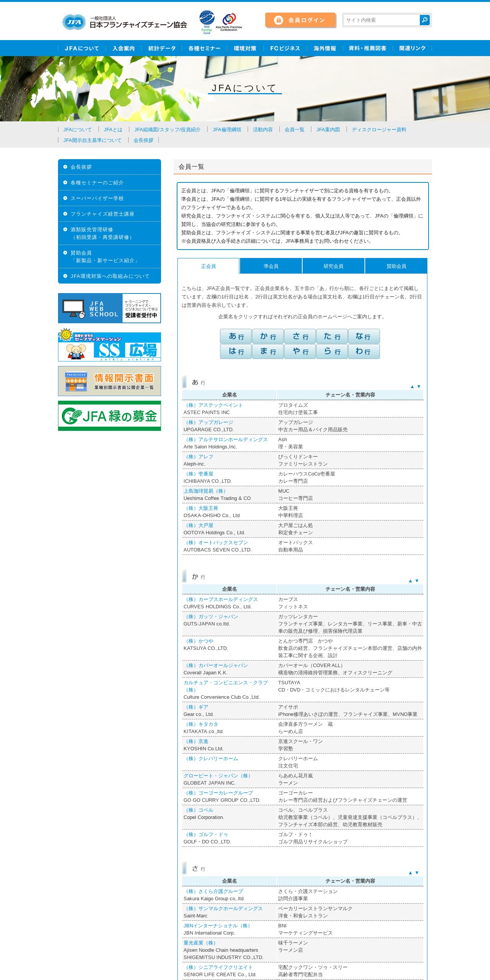
Task: Open (株)アステックペイント company link
Action: click(x=213, y=405)
